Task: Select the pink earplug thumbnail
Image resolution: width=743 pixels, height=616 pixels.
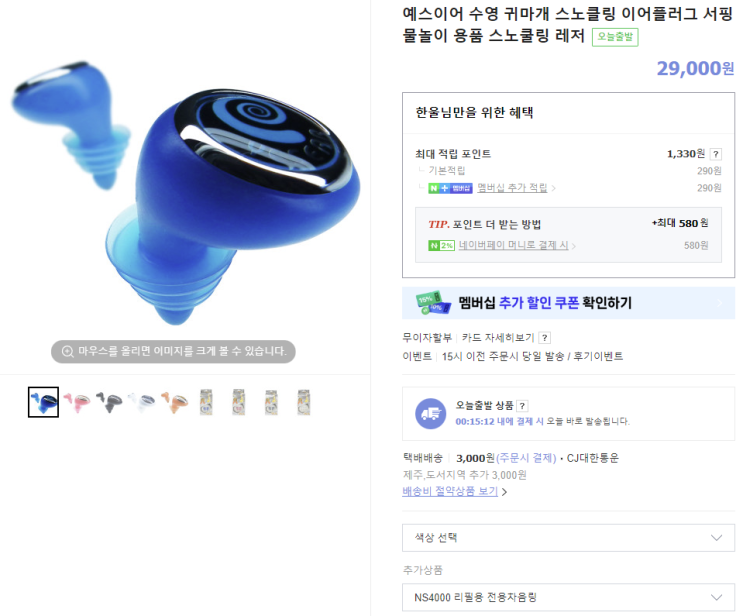Action: coord(76,402)
